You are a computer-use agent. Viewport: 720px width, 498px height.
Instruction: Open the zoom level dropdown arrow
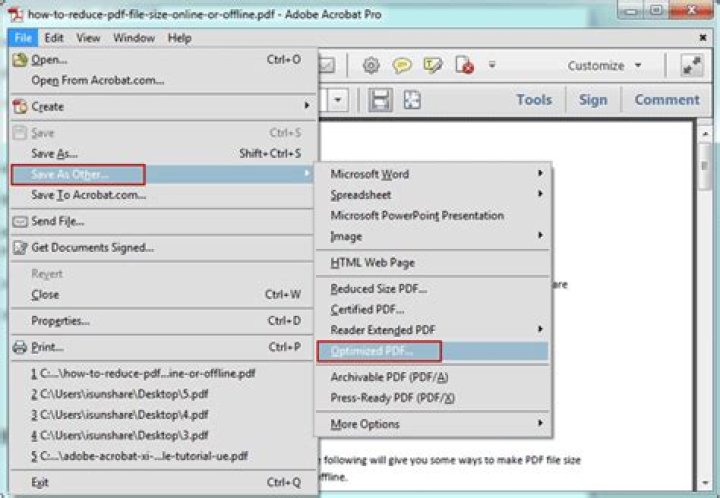(x=338, y=100)
